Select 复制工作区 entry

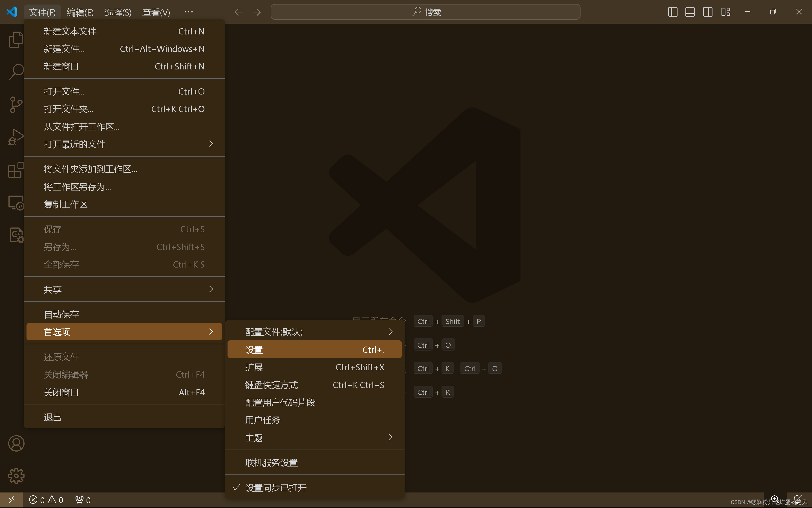[x=124, y=204]
